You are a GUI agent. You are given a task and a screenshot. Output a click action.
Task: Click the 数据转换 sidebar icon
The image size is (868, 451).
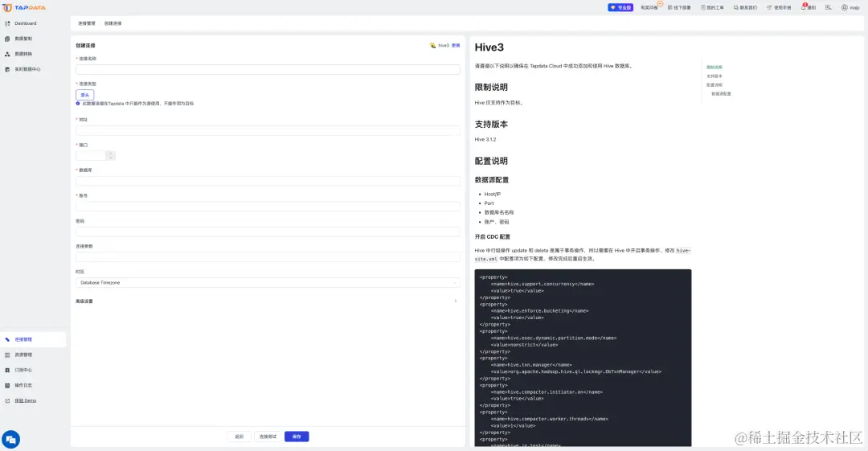(x=7, y=54)
